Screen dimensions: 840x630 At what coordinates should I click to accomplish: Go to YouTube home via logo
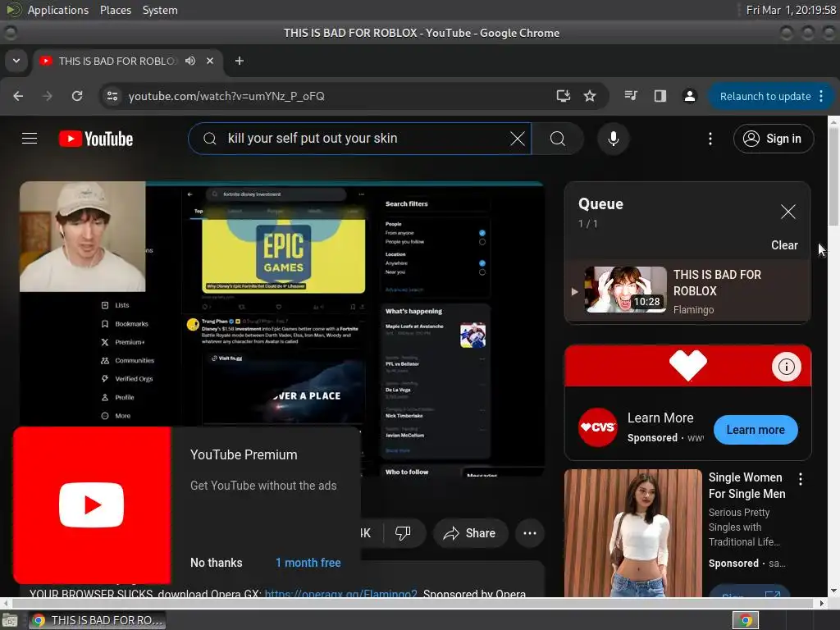(96, 139)
